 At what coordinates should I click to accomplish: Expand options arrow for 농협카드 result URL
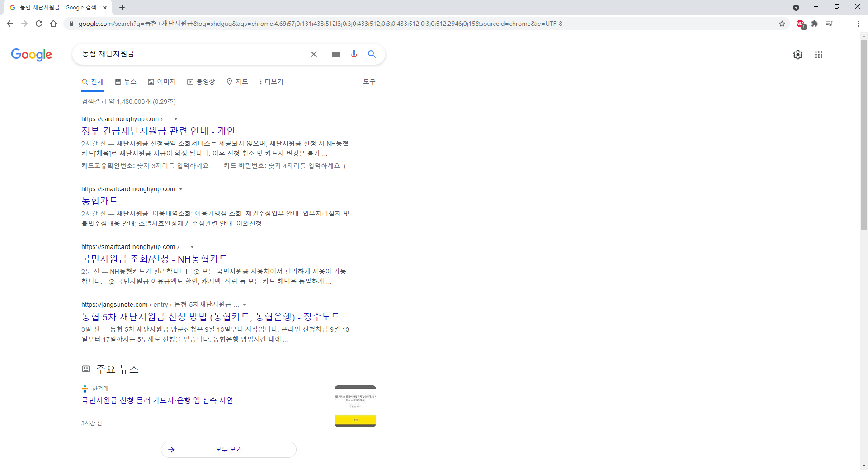click(x=181, y=189)
